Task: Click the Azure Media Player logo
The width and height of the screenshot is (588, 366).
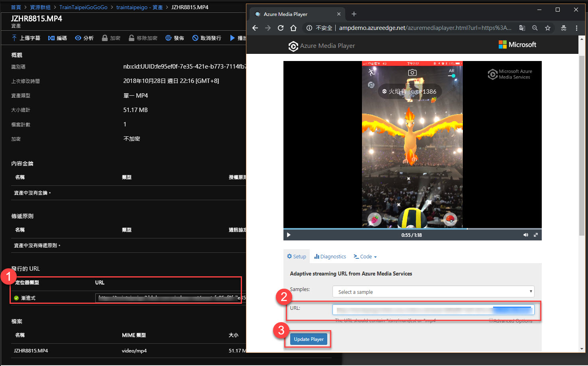Action: 321,46
